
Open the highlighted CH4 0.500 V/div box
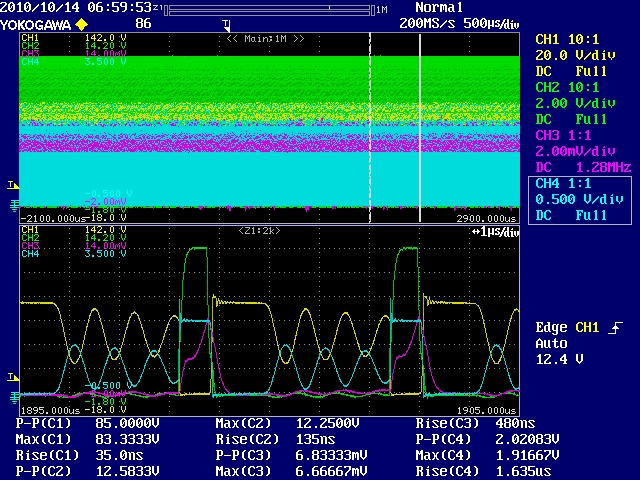[578, 198]
